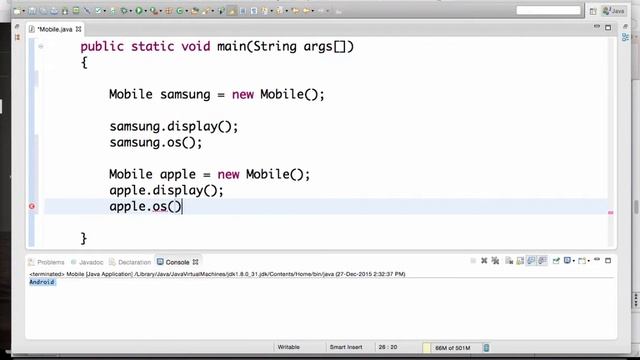Toggle Show Console on Standard Out
640x360 pixels.
click(531, 260)
